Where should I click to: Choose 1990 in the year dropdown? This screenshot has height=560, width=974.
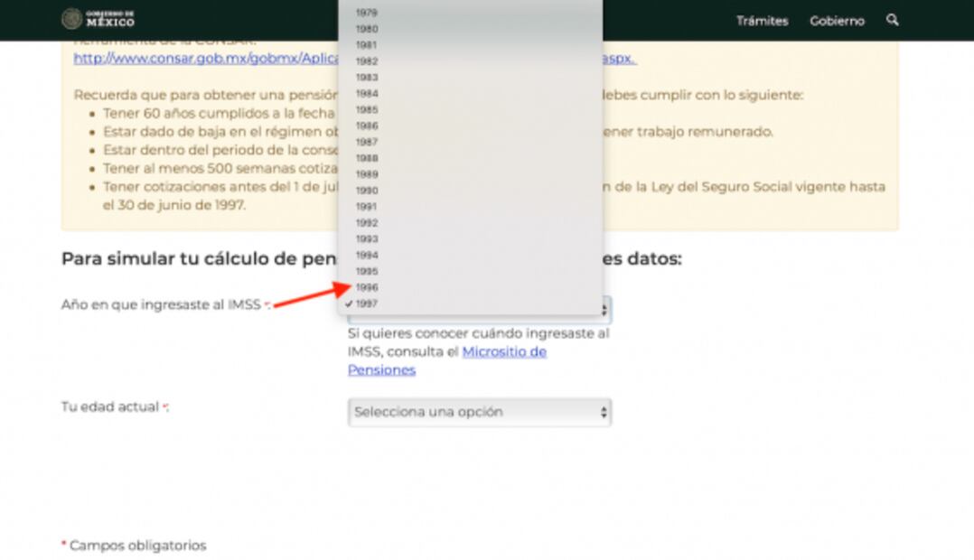(367, 191)
